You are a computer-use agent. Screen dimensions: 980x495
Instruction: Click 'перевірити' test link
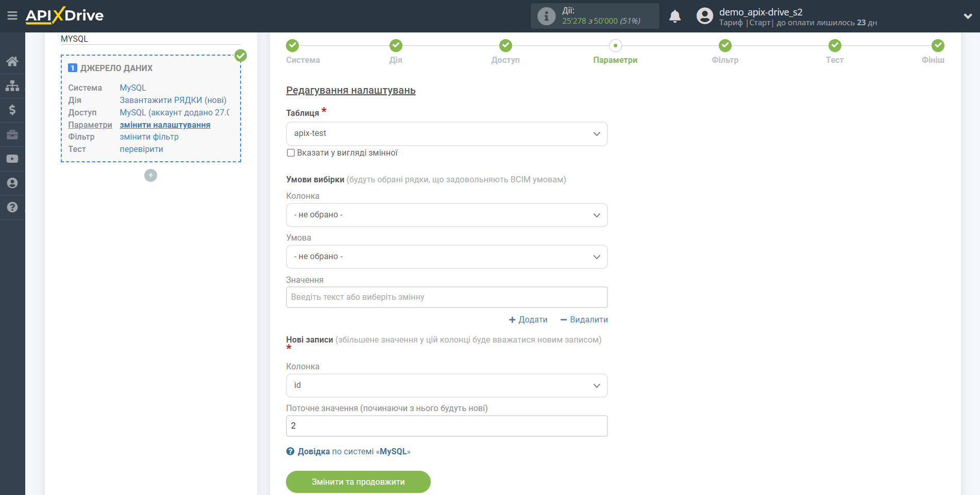coord(141,149)
